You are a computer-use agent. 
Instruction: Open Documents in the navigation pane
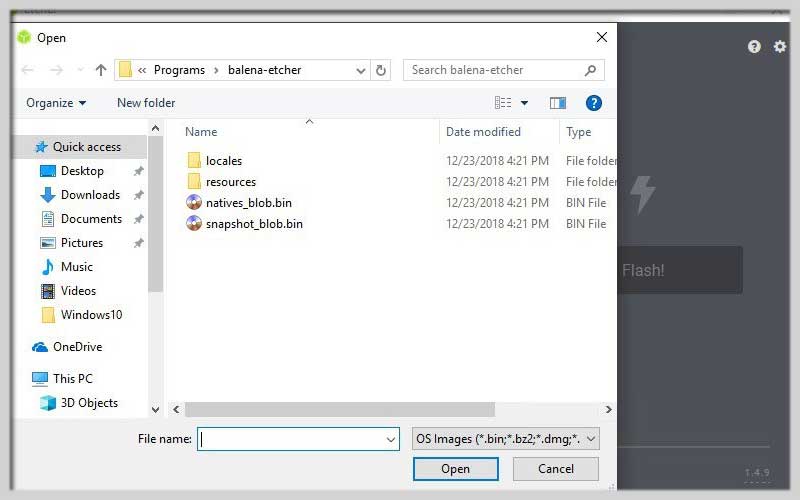91,219
